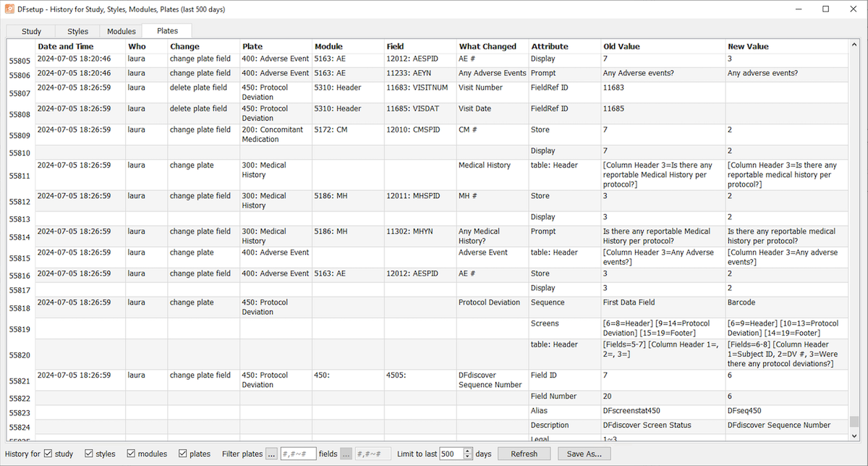
Task: Decrease days limit with stepper down arrow
Action: [x=467, y=457]
